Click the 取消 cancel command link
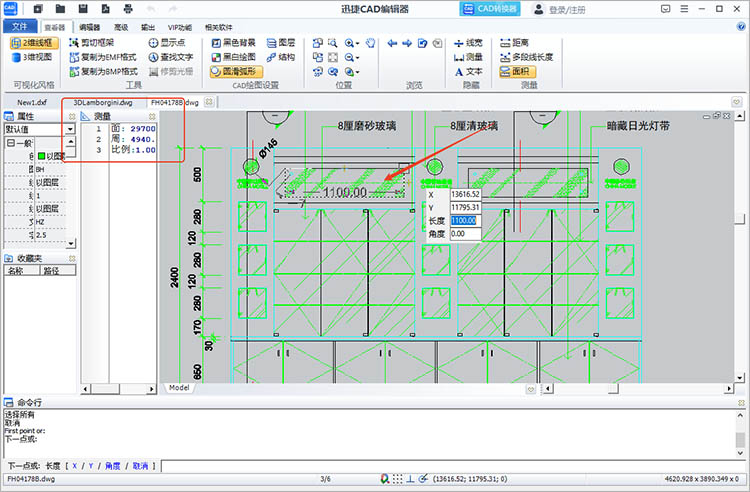The height and width of the screenshot is (492, 750). pos(141,466)
